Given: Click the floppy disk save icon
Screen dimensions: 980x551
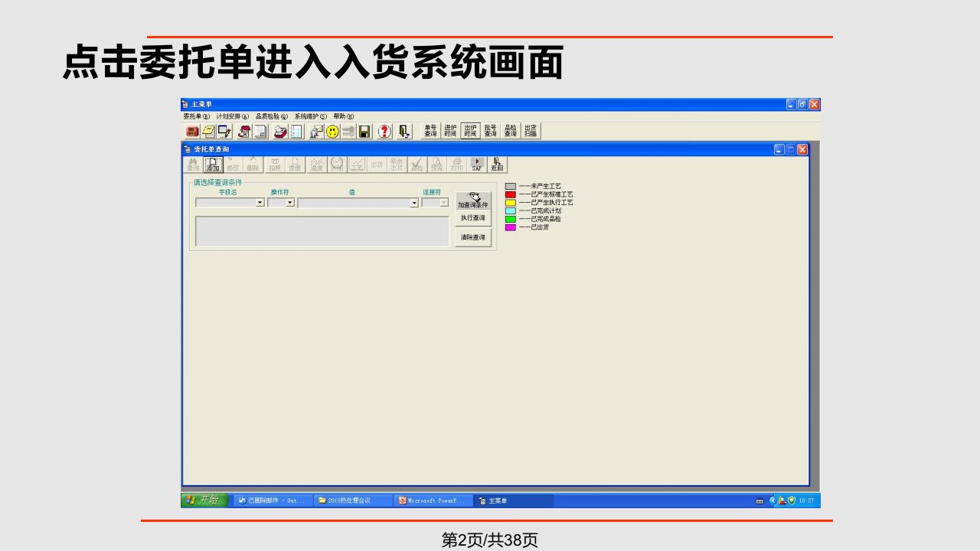Looking at the screenshot, I should click(364, 132).
